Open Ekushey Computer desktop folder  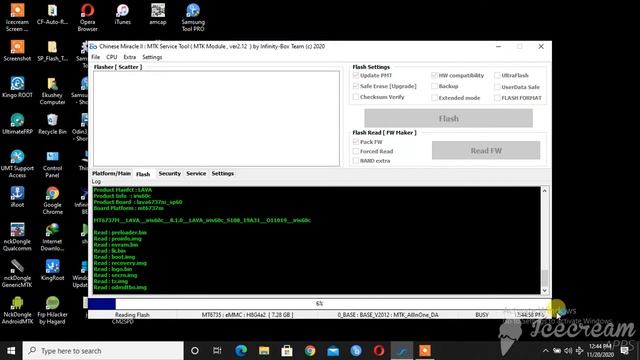pos(52,91)
